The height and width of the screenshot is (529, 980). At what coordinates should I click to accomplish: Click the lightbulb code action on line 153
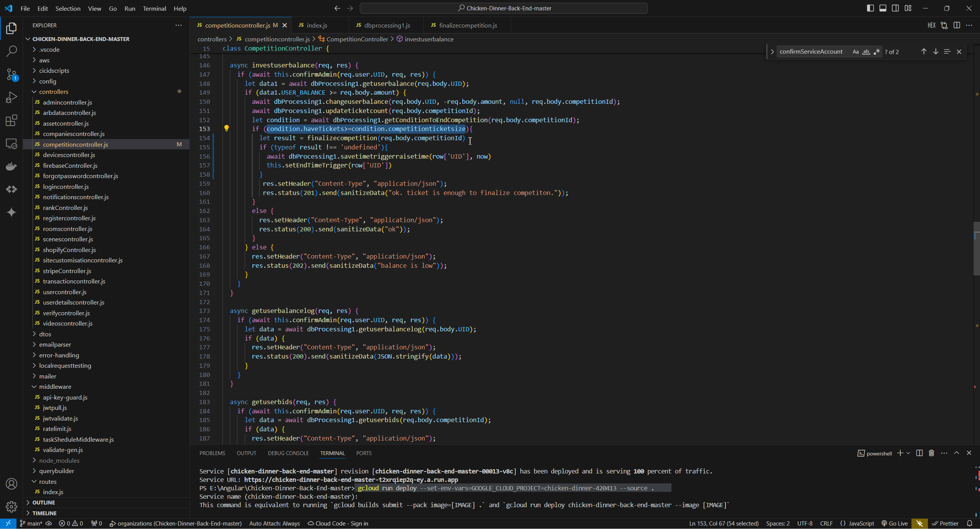[x=226, y=128]
